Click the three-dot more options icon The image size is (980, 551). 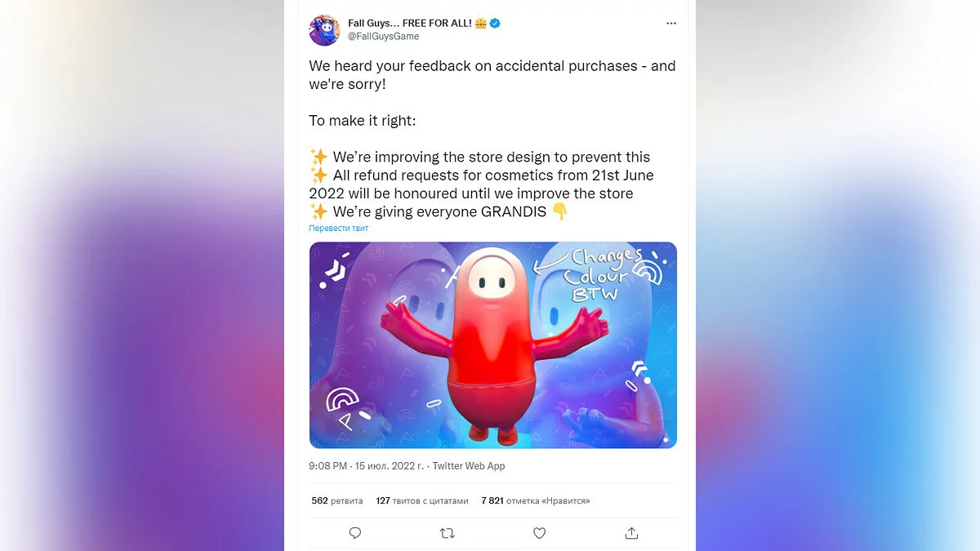[671, 24]
